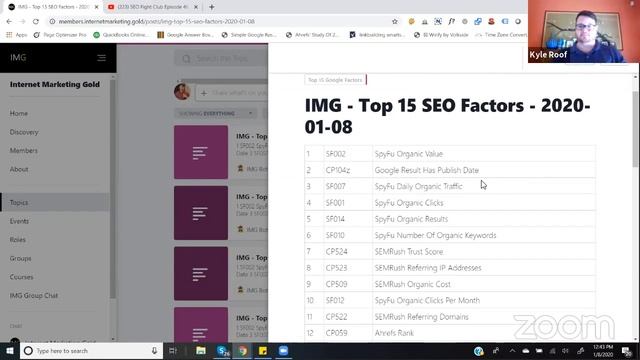Open the notification center icon
The height and width of the screenshot is (360, 640).
coord(627,351)
